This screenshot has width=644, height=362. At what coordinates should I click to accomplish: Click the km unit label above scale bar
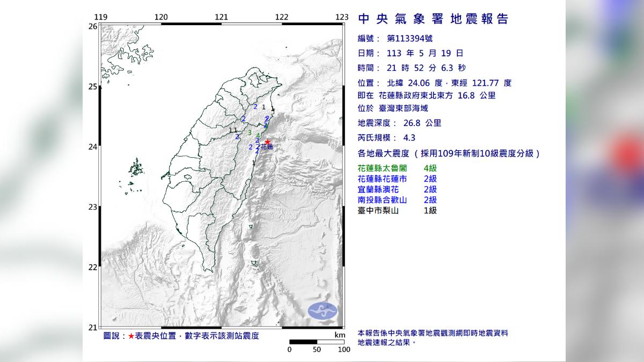pyautogui.click(x=339, y=335)
